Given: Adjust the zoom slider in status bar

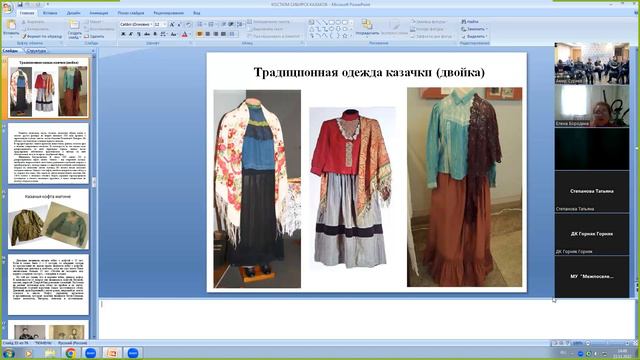Looking at the screenshot, I should [608, 343].
